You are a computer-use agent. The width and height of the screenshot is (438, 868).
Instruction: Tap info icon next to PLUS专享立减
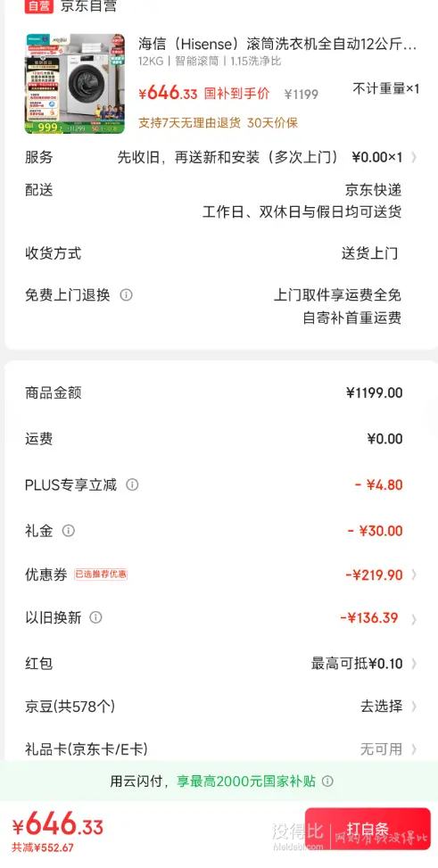coord(132,485)
